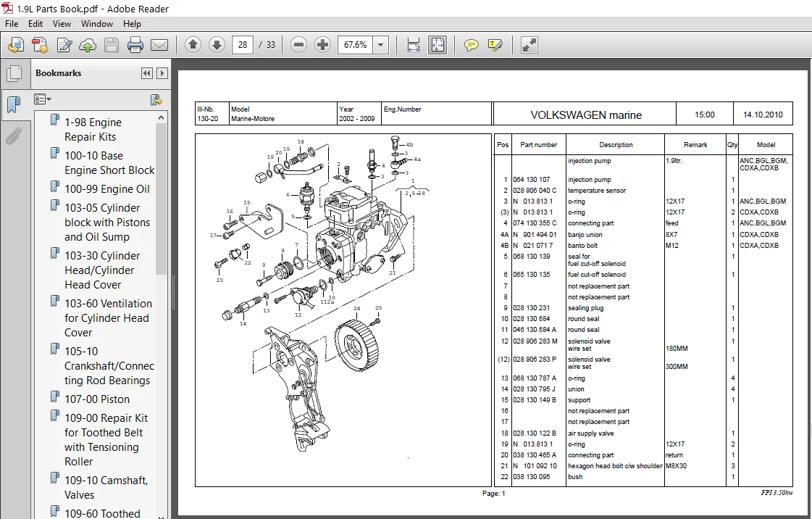The image size is (812, 519).
Task: Add a sticky note comment
Action: 471,45
